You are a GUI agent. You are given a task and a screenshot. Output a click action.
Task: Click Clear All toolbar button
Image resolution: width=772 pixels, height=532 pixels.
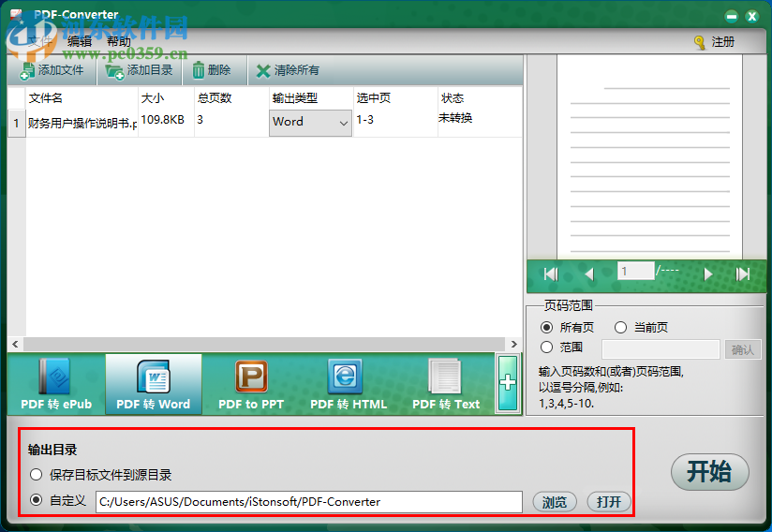pyautogui.click(x=288, y=70)
